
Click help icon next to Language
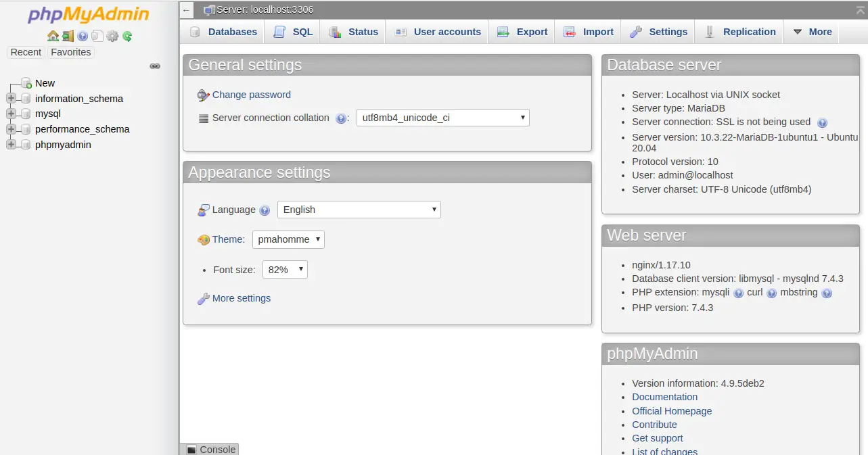coord(265,210)
